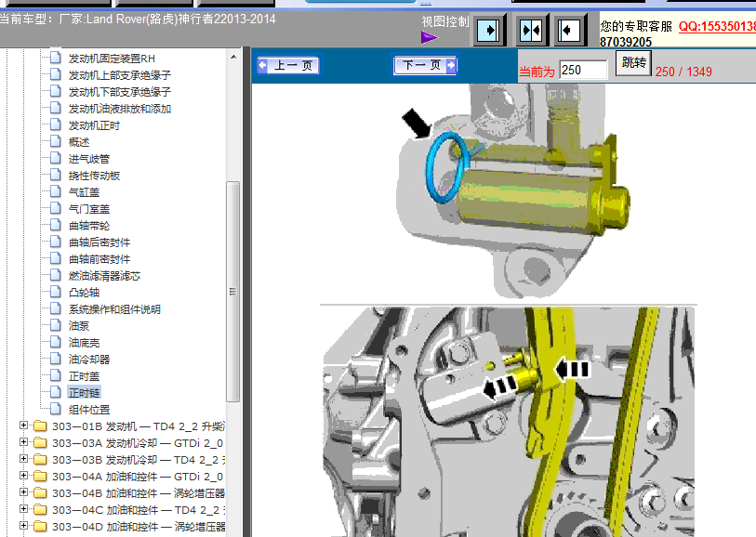Click the view control left-arrow icon

(570, 31)
